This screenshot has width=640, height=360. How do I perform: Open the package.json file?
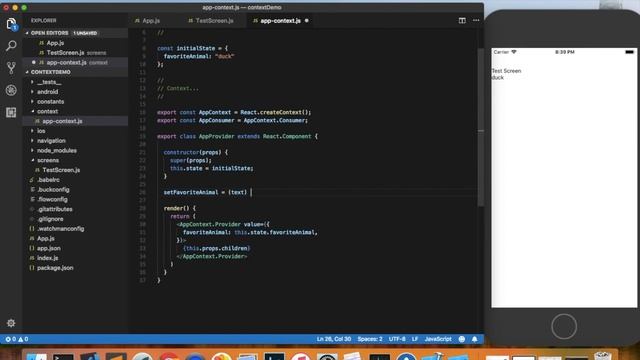(55, 268)
